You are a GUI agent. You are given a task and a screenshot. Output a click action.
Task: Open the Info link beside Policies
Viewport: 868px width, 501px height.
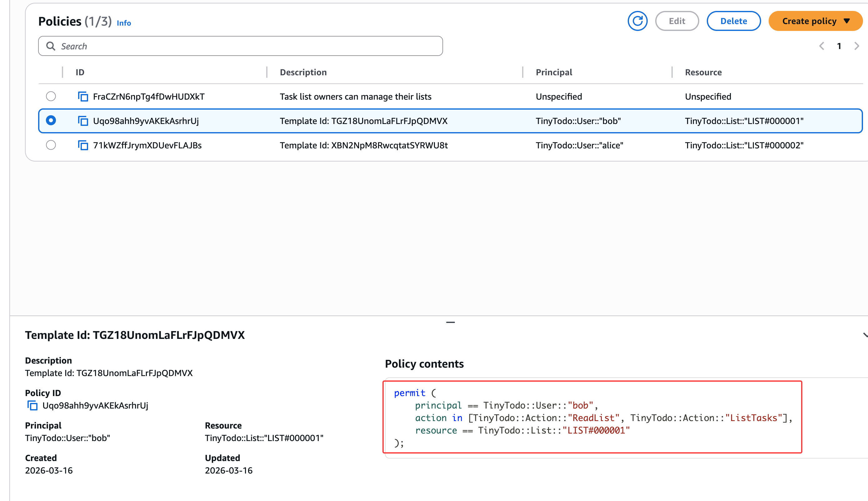click(x=123, y=23)
